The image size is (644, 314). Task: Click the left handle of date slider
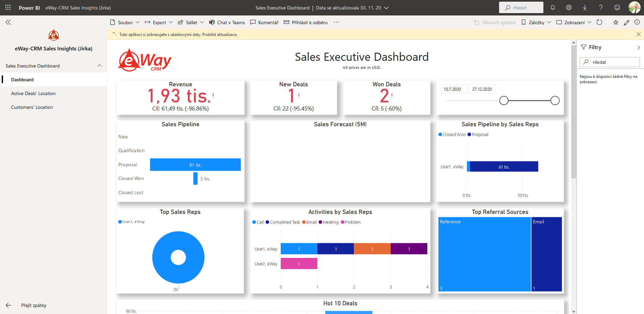(504, 100)
